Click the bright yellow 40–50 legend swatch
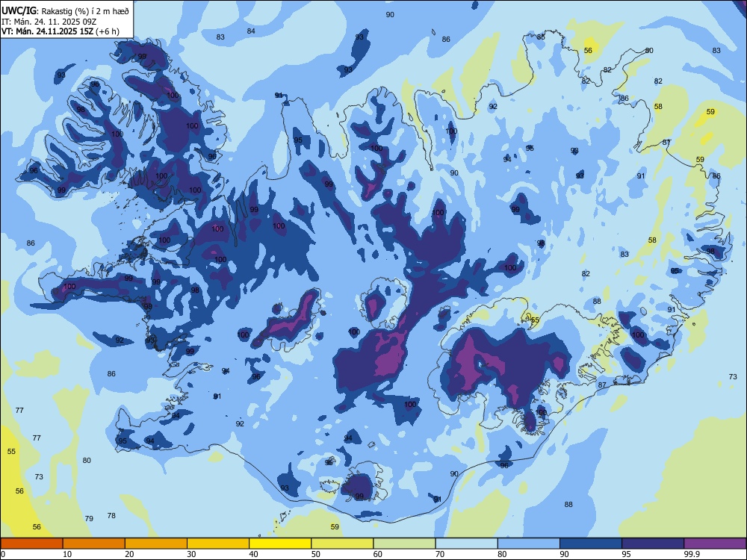The height and width of the screenshot is (560, 747). 280,544
